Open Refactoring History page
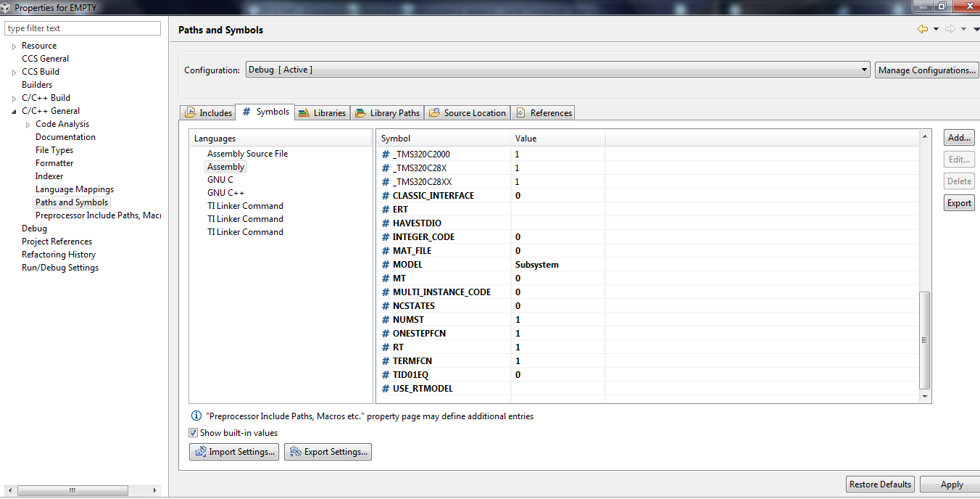This screenshot has width=980, height=499. (x=59, y=255)
